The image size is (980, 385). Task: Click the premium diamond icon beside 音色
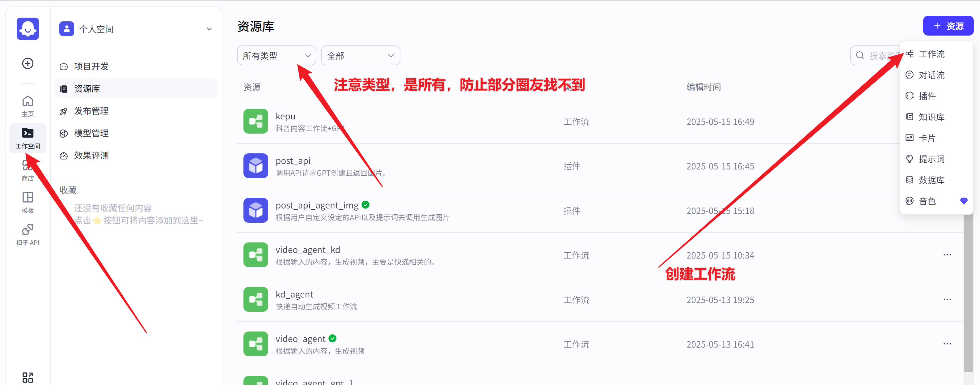(964, 201)
